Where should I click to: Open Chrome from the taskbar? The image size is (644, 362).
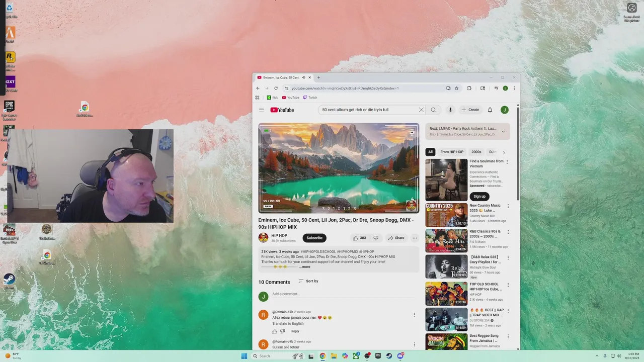pyautogui.click(x=322, y=356)
